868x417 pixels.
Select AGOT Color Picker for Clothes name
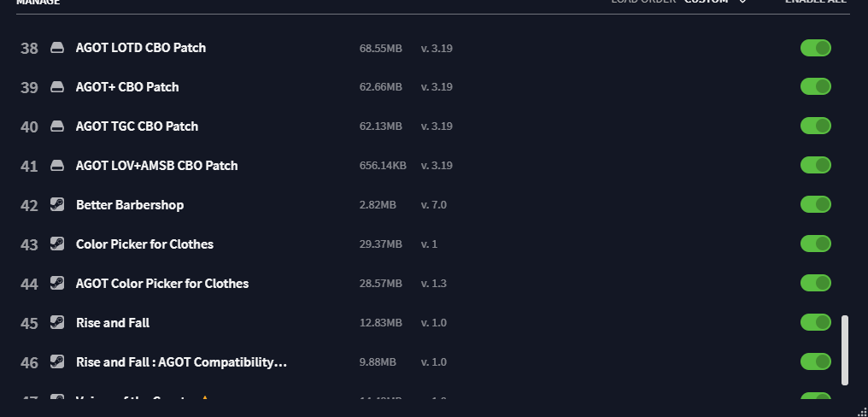coord(162,284)
